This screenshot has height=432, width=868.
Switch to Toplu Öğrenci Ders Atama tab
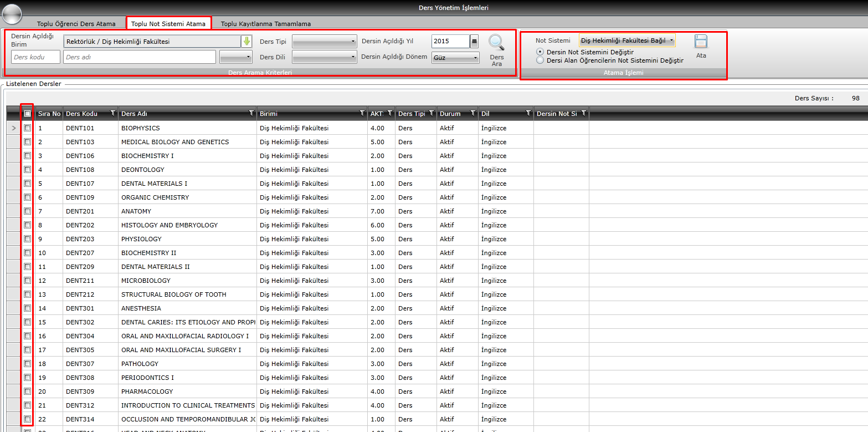coord(76,24)
